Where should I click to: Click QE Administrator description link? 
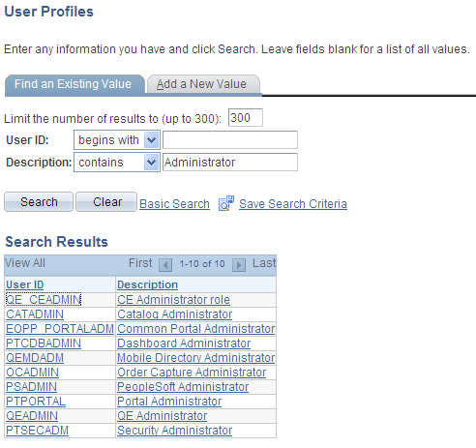click(x=162, y=416)
